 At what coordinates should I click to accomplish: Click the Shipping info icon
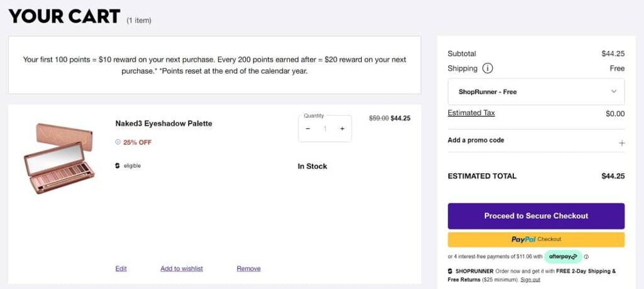click(487, 68)
